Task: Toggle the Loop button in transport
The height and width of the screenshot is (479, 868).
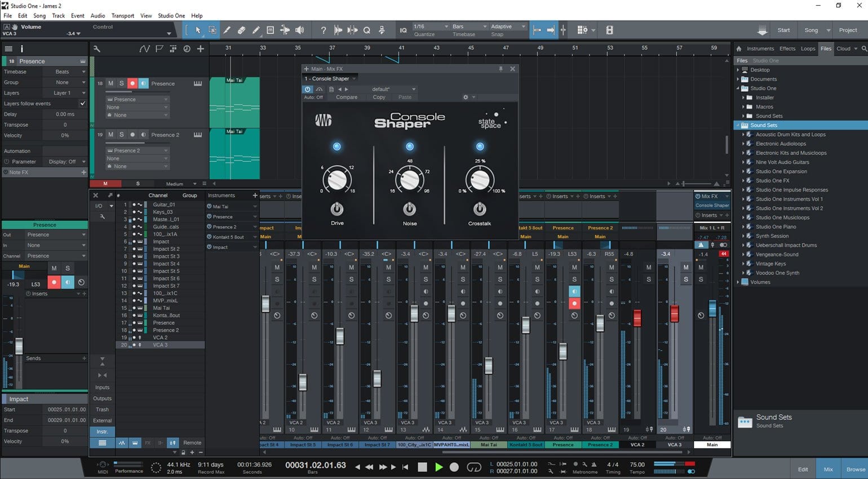Action: [x=474, y=467]
